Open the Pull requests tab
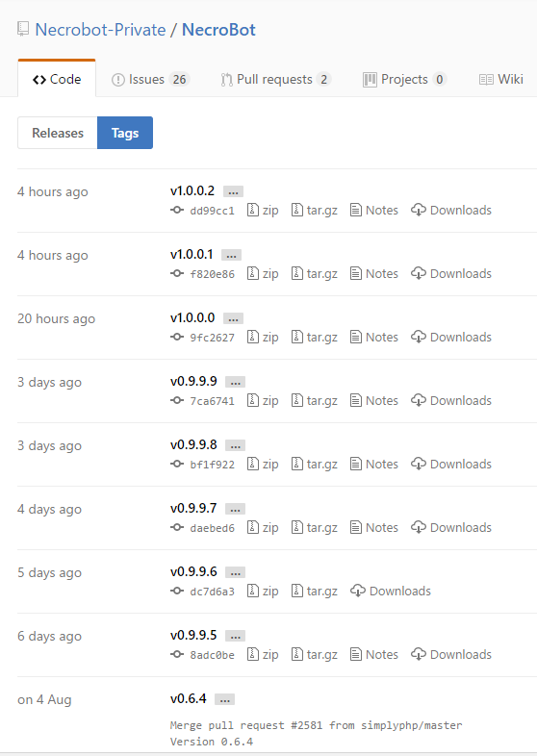Image resolution: width=537 pixels, height=756 pixels. [275, 79]
